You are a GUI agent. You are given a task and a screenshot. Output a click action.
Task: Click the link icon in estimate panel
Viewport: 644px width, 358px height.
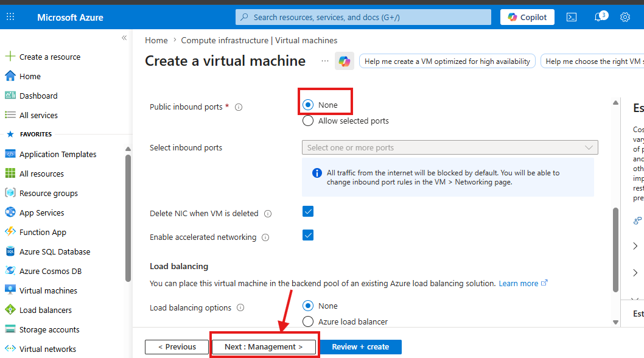pyautogui.click(x=637, y=221)
